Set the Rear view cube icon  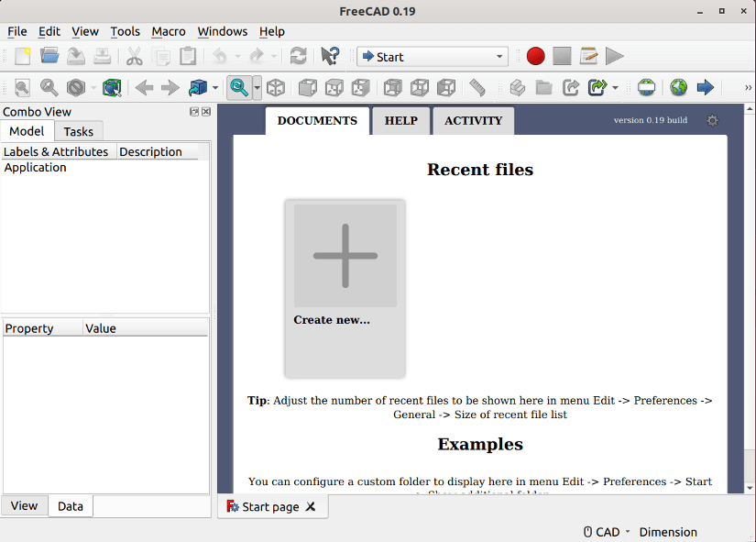pyautogui.click(x=392, y=88)
